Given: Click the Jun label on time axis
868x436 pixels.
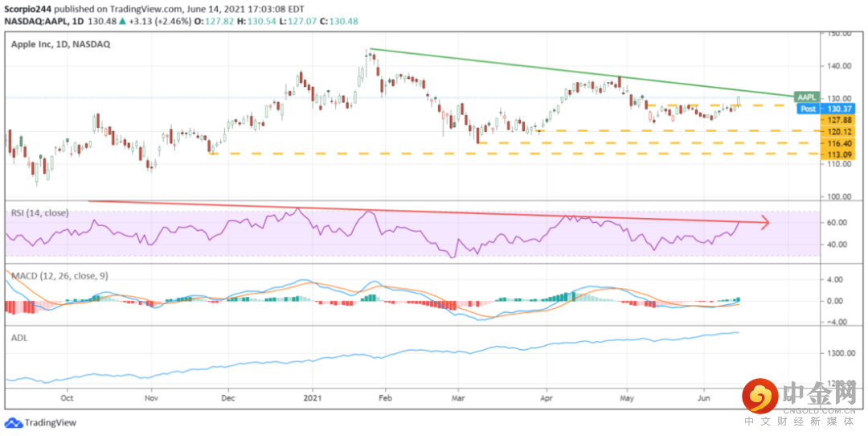Looking at the screenshot, I should click(x=704, y=397).
